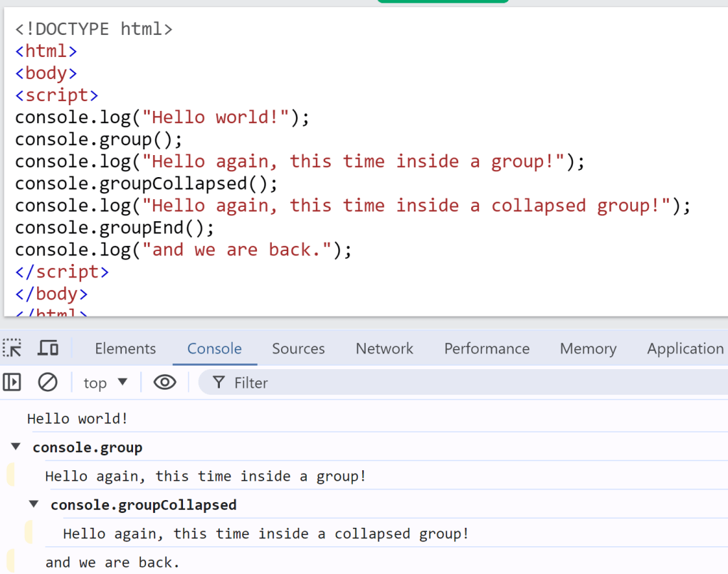Go to the Network tab

[384, 349]
